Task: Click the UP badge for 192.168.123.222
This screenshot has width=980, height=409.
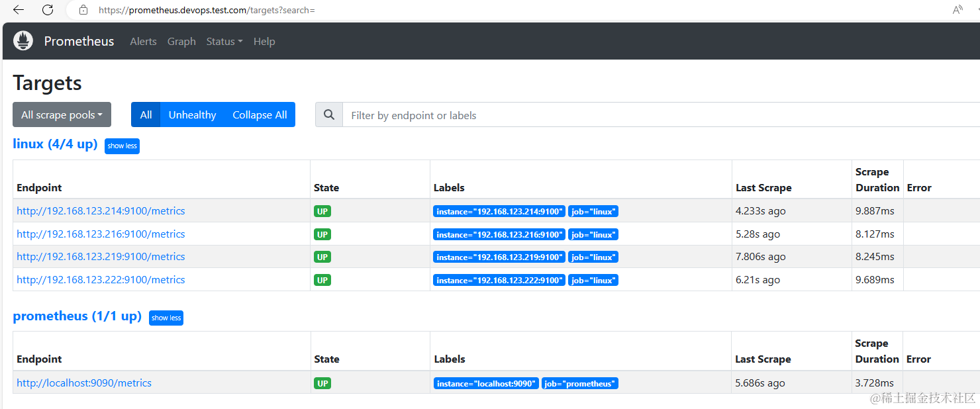Action: coord(322,280)
